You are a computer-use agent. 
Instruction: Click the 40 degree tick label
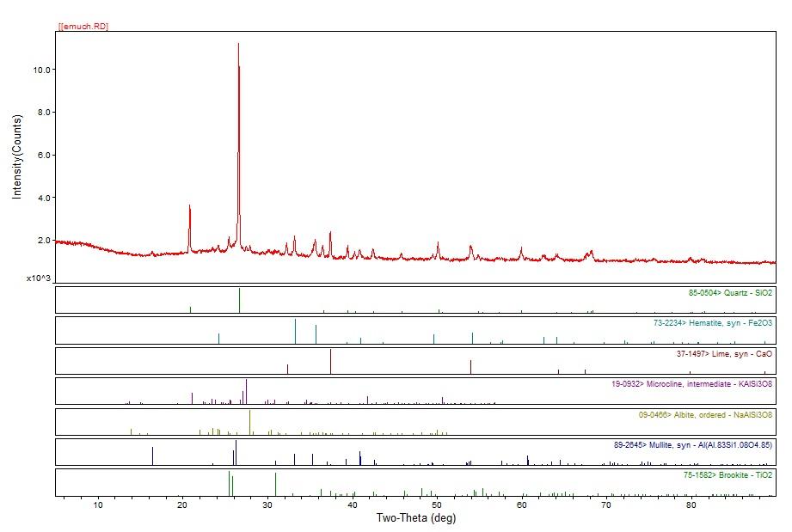(x=353, y=504)
